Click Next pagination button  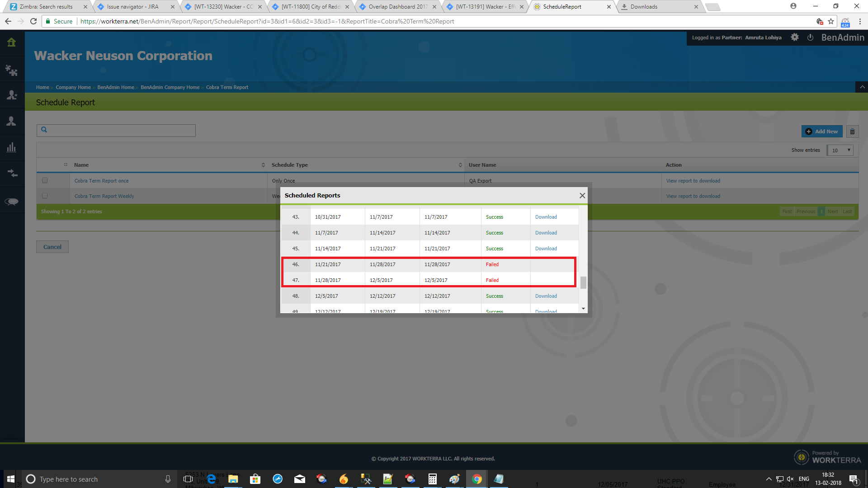coord(833,211)
